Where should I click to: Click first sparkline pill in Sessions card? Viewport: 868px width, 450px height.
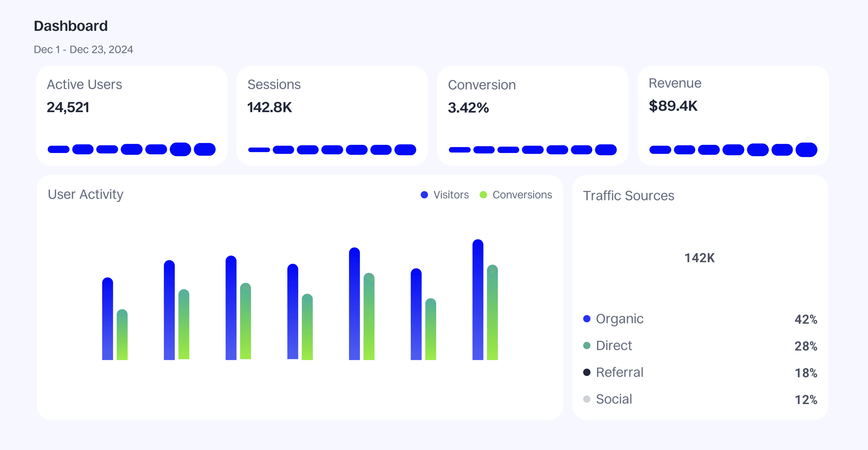259,150
